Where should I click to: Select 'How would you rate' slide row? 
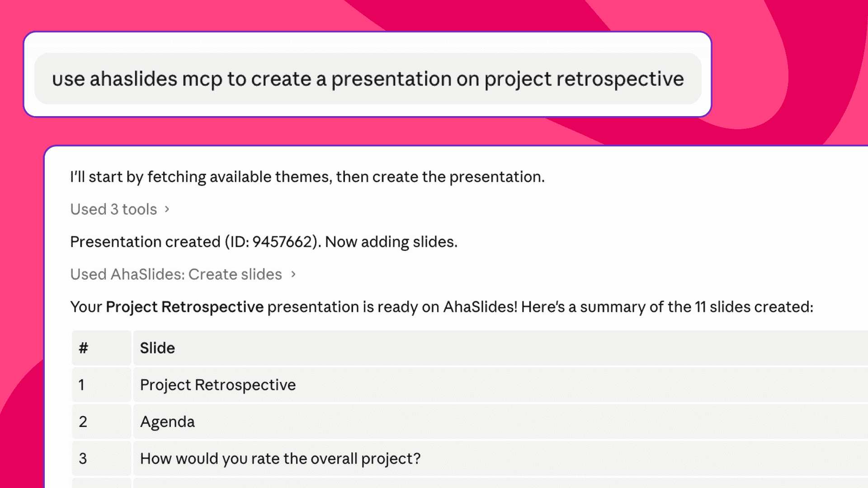pos(470,459)
